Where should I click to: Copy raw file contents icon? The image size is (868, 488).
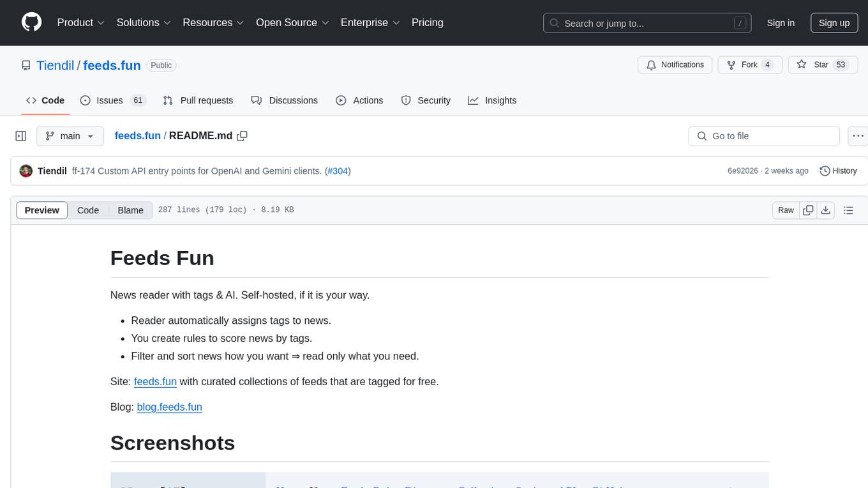point(808,210)
